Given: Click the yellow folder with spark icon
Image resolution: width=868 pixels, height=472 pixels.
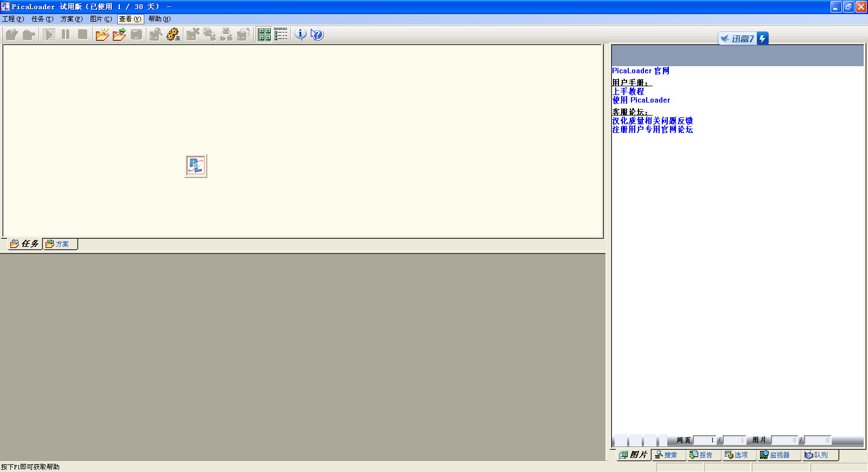Looking at the screenshot, I should (x=103, y=35).
